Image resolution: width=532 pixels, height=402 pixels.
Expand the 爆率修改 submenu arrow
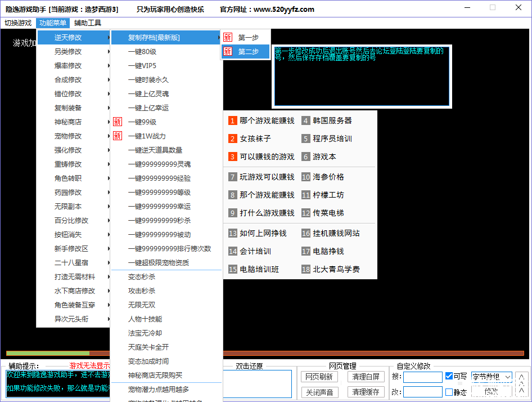pos(109,65)
